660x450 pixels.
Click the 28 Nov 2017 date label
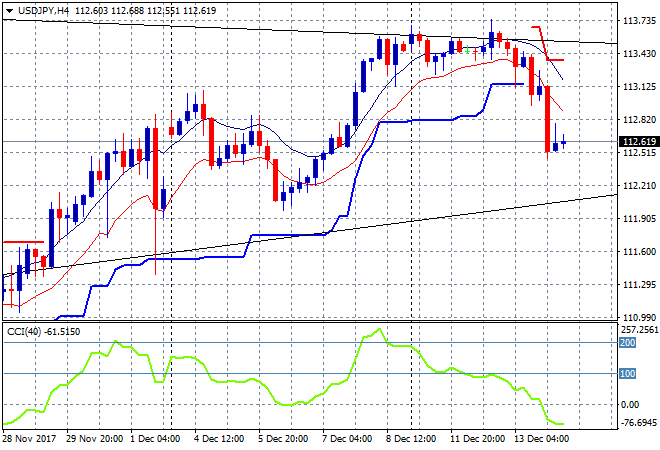(29, 439)
